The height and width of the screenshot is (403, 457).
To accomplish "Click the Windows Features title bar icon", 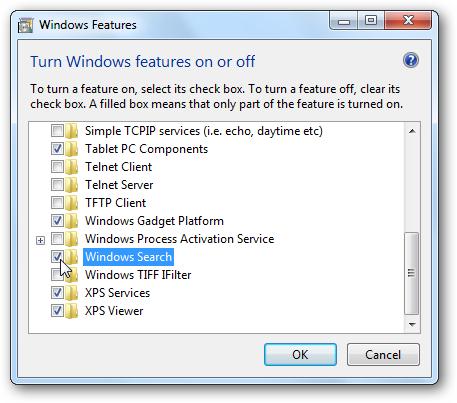I will (x=25, y=26).
